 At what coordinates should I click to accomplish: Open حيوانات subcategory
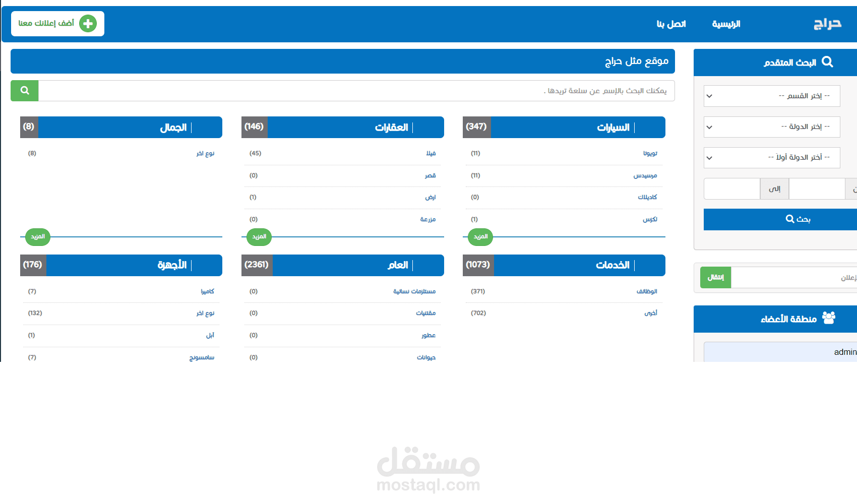click(426, 357)
